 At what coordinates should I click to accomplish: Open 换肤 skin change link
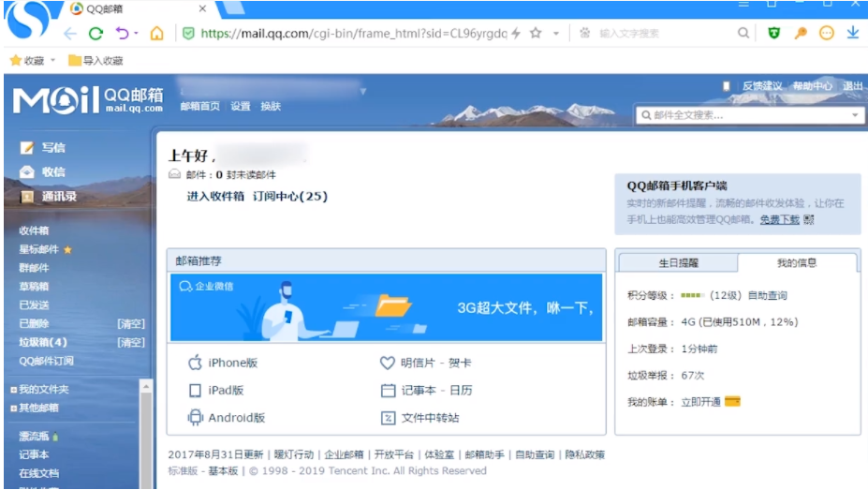(x=271, y=106)
